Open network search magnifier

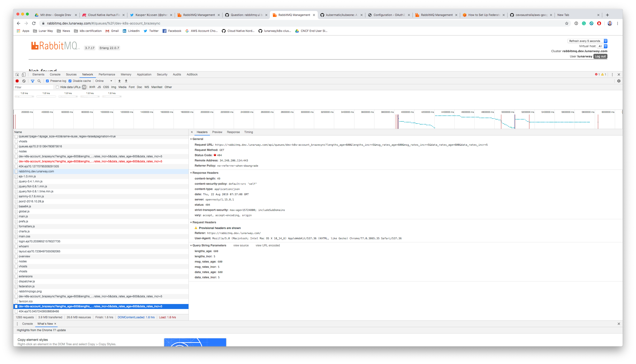pyautogui.click(x=39, y=81)
